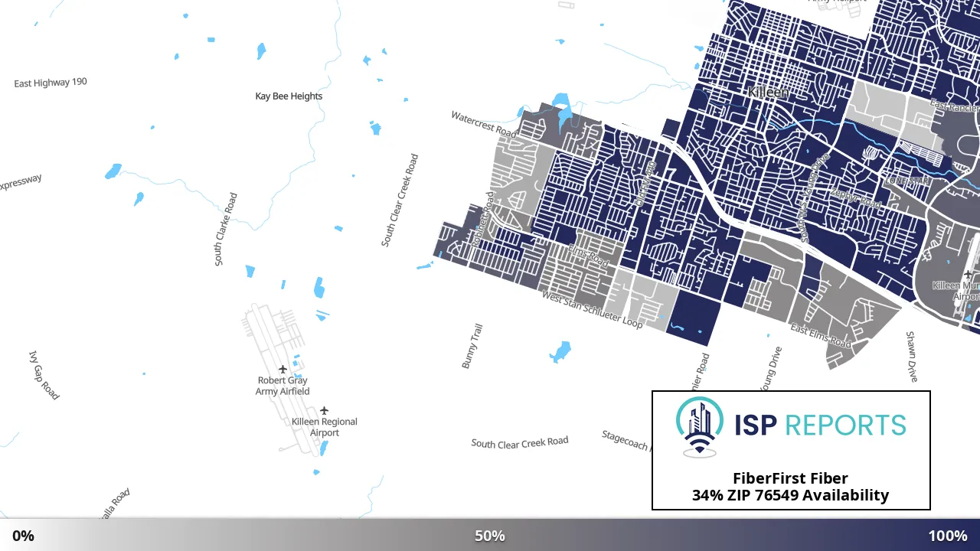Click the 'Kay Bee Heights' map label
Screen dimensions: 980x551
coord(289,96)
